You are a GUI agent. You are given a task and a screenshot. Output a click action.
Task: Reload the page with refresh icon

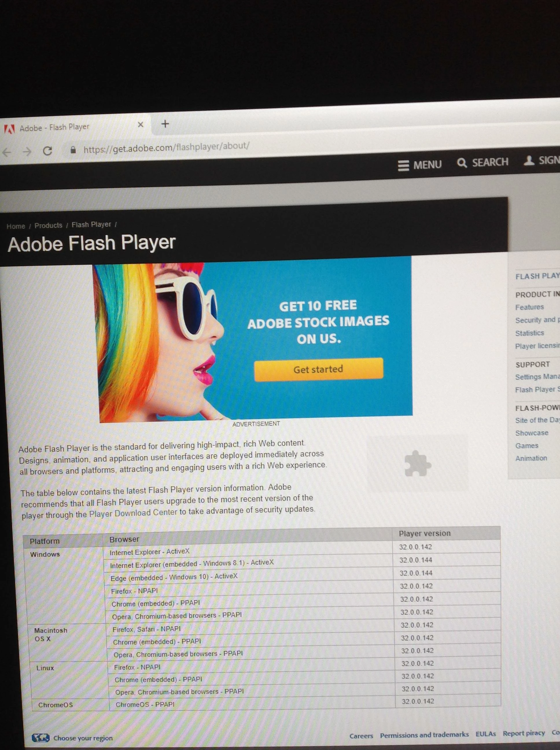pos(47,151)
